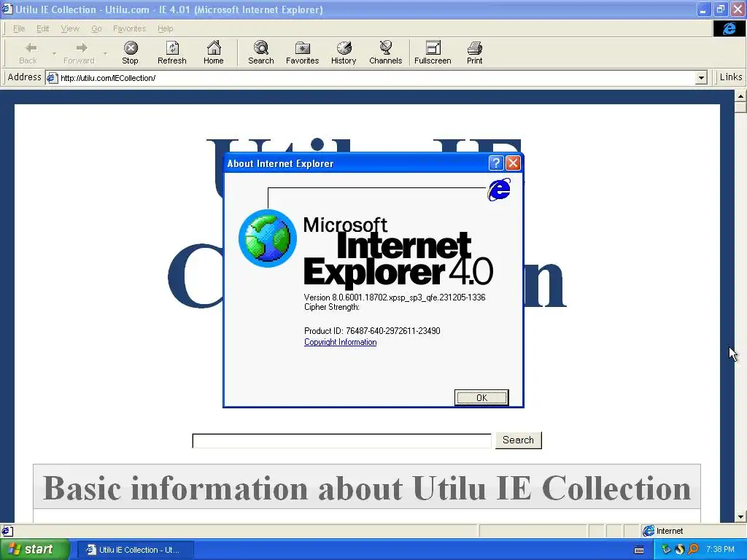The image size is (747, 560).
Task: Open the Edit menu
Action: pos(43,28)
